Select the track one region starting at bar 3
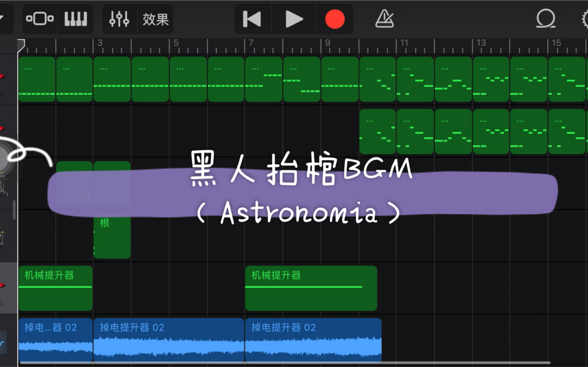The width and height of the screenshot is (588, 367). pos(112,79)
